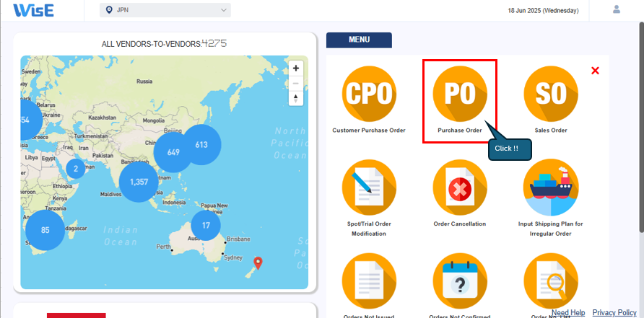Open the Orders Not Issued icon
644x318 pixels.
tap(369, 280)
